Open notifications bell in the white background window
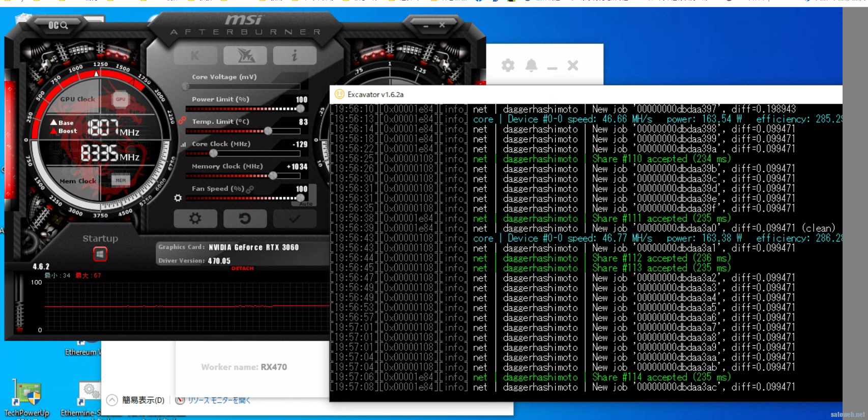868x420 pixels. [531, 65]
